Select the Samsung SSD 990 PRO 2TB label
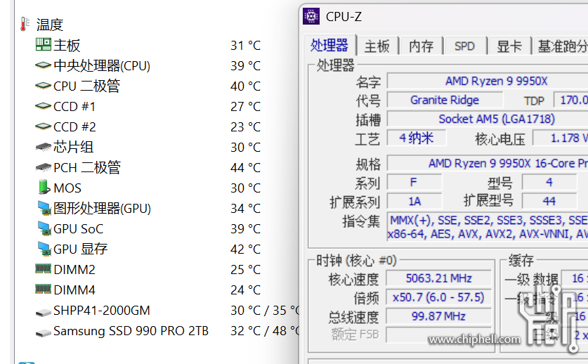The image size is (588, 364). tap(131, 330)
